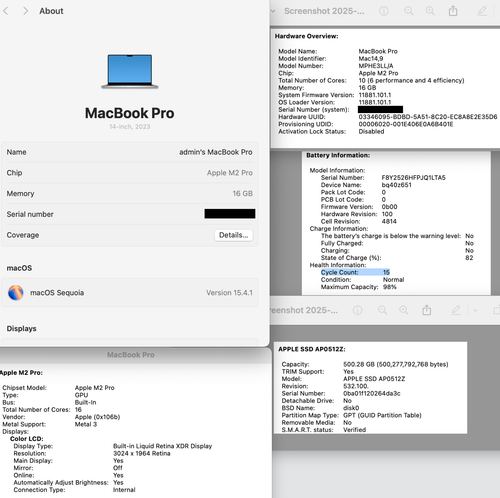The image size is (500, 498).
Task: Click the 'Apple M2 Pro' value in the Chip row
Action: click(230, 173)
